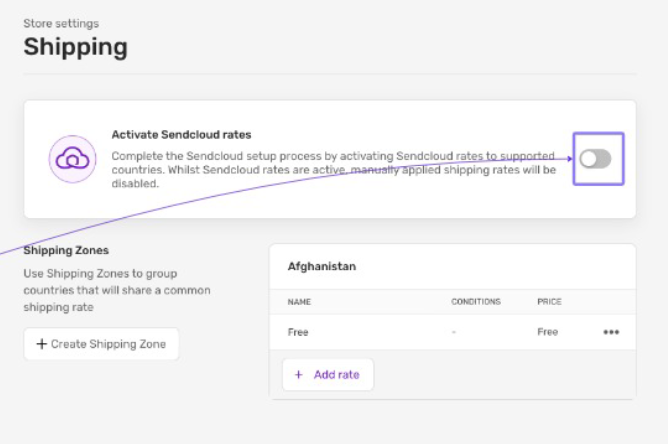Open the three-dot menu for Free rate
The image size is (668, 444).
pyautogui.click(x=611, y=332)
